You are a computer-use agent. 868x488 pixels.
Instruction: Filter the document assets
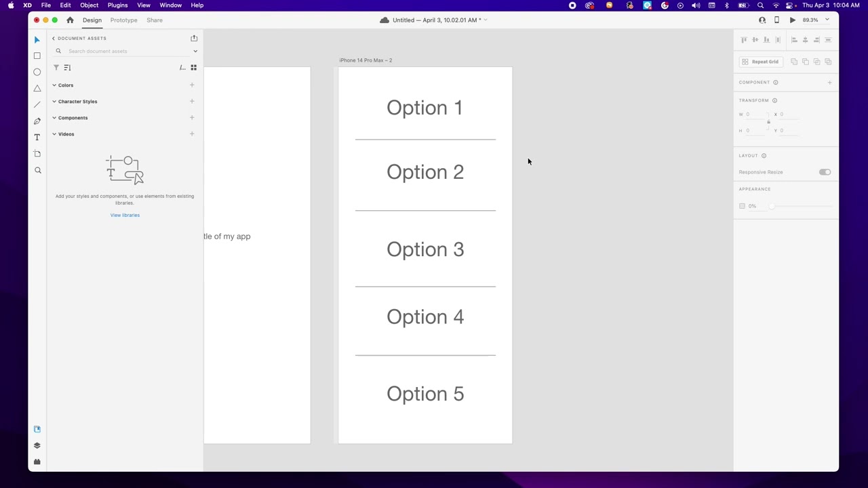tap(56, 68)
